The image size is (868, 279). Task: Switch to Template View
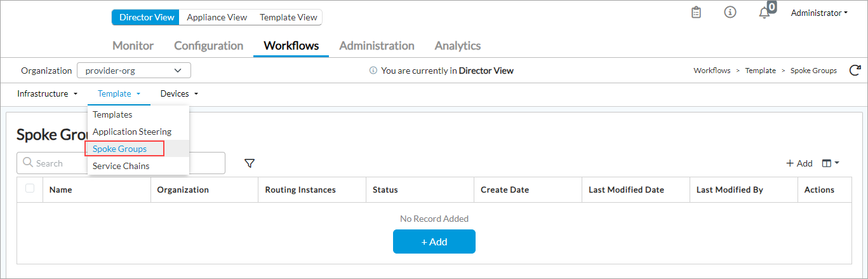point(288,17)
